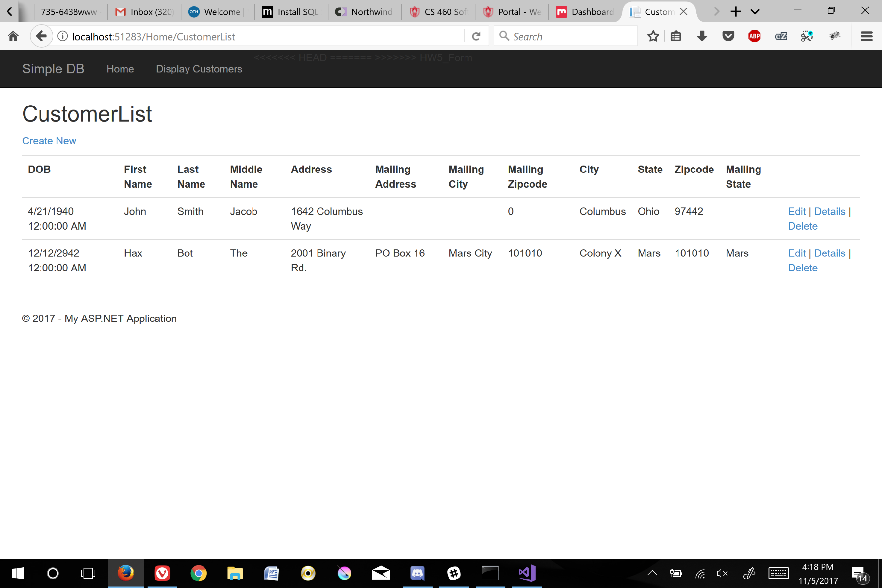View site information icon in address bar
Screen dimensions: 882x588
62,36
